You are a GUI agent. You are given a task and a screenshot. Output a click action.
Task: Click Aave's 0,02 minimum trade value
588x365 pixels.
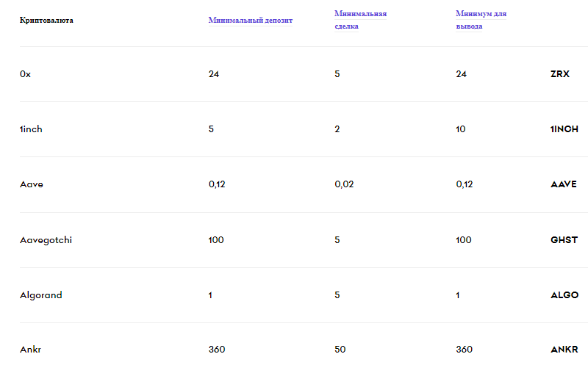(344, 184)
